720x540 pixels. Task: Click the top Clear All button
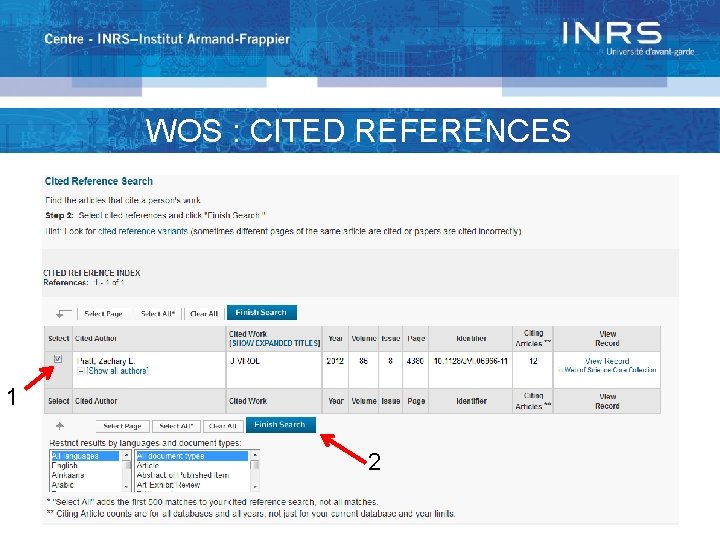click(x=204, y=314)
